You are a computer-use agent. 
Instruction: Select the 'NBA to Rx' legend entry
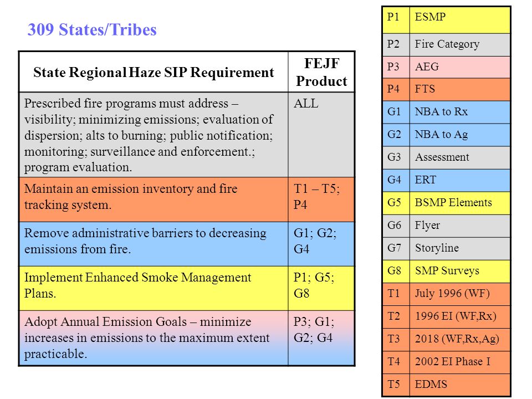pyautogui.click(x=460, y=112)
